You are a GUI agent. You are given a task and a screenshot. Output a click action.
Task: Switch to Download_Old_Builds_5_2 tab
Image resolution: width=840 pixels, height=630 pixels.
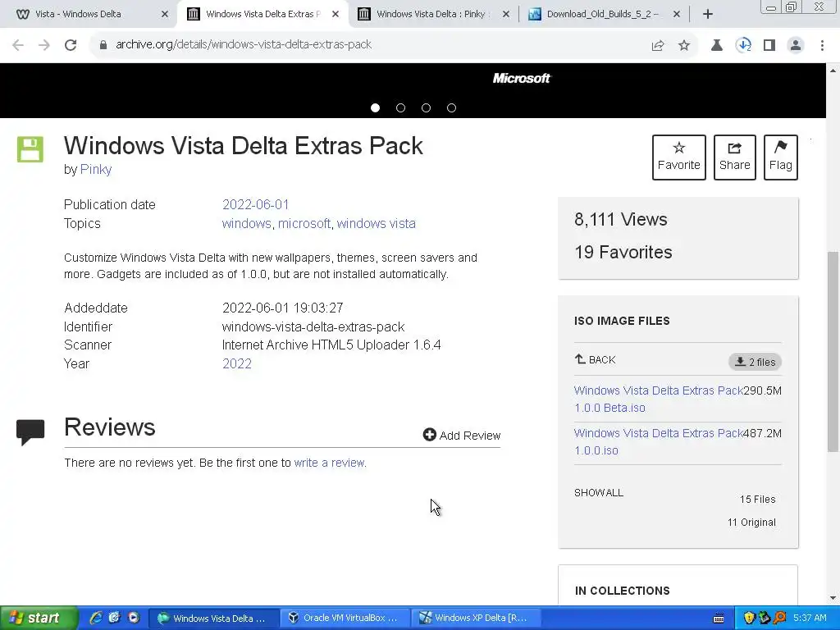[603, 15]
